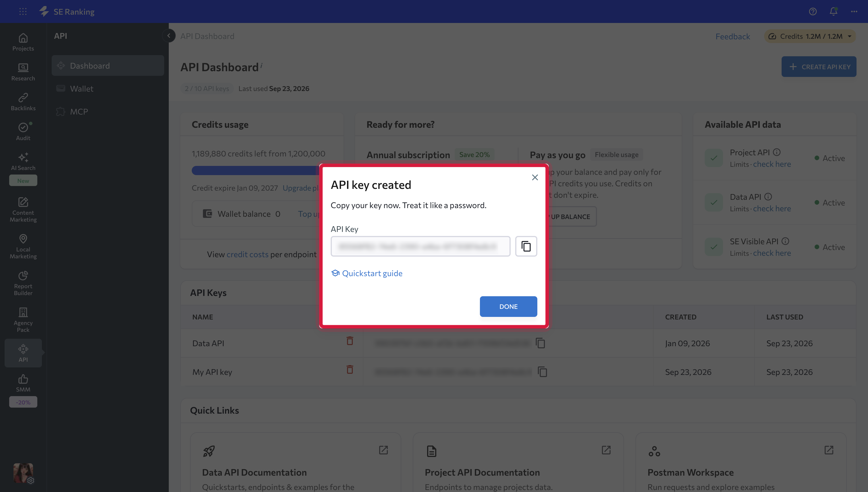Image resolution: width=868 pixels, height=492 pixels.
Task: Open the help question mark icon
Action: pyautogui.click(x=813, y=11)
